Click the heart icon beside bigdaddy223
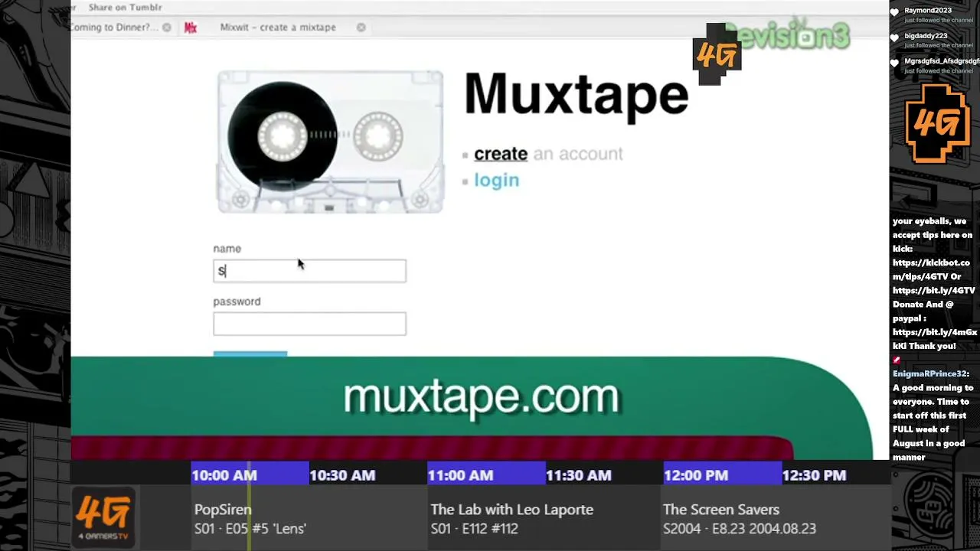 894,38
